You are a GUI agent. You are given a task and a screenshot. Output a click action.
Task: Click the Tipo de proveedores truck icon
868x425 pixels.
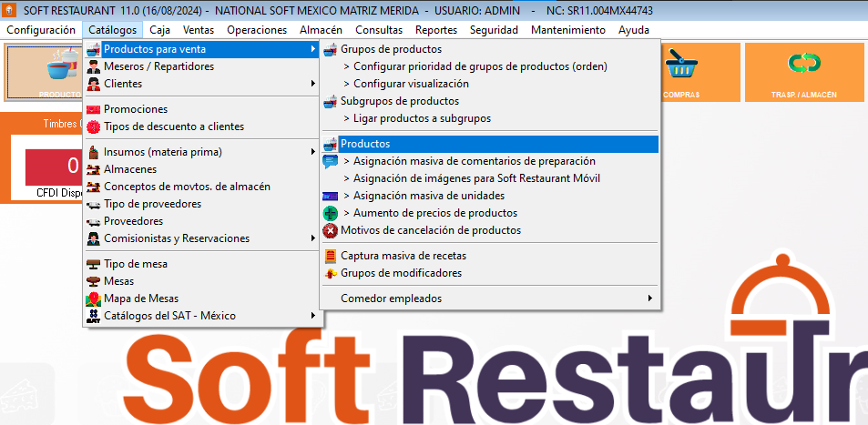point(94,204)
